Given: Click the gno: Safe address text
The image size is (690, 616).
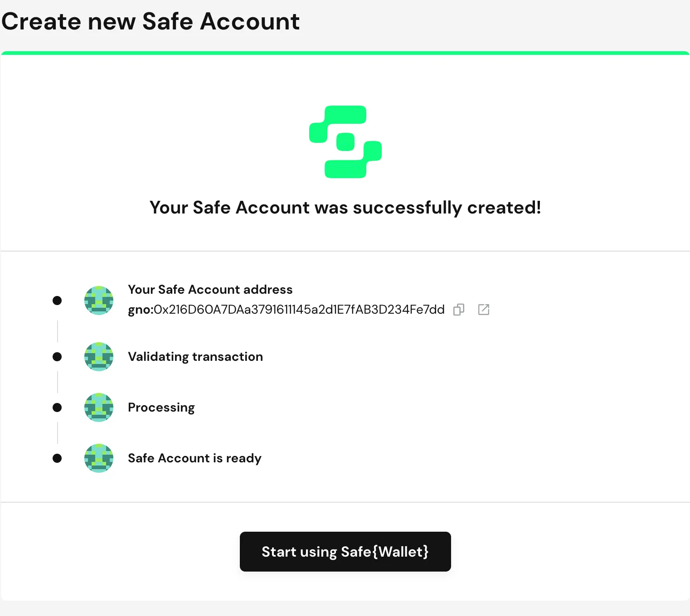Looking at the screenshot, I should [x=286, y=310].
